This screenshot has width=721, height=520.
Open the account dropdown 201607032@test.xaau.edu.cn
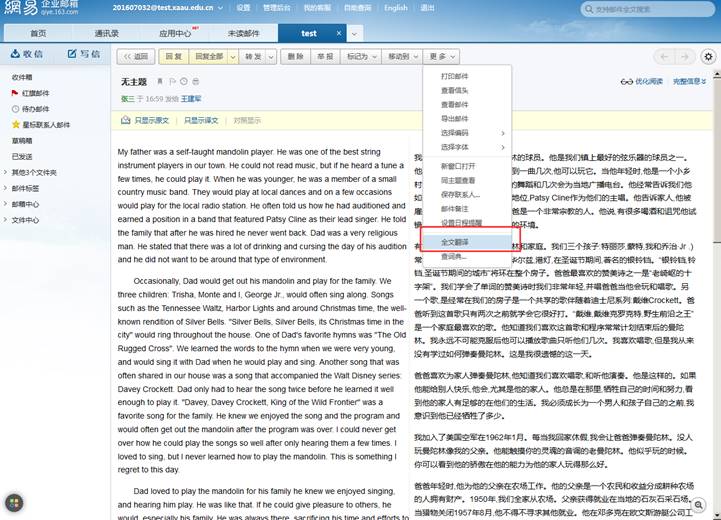(x=168, y=8)
